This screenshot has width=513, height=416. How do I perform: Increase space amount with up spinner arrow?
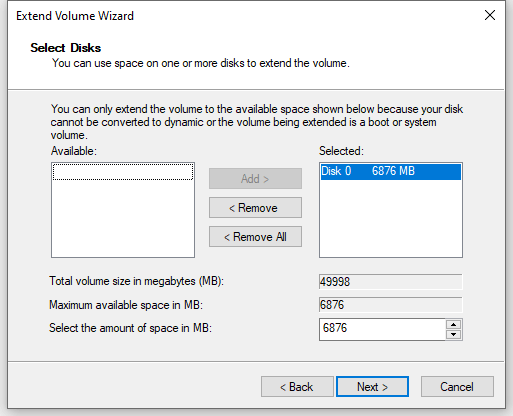(x=453, y=324)
